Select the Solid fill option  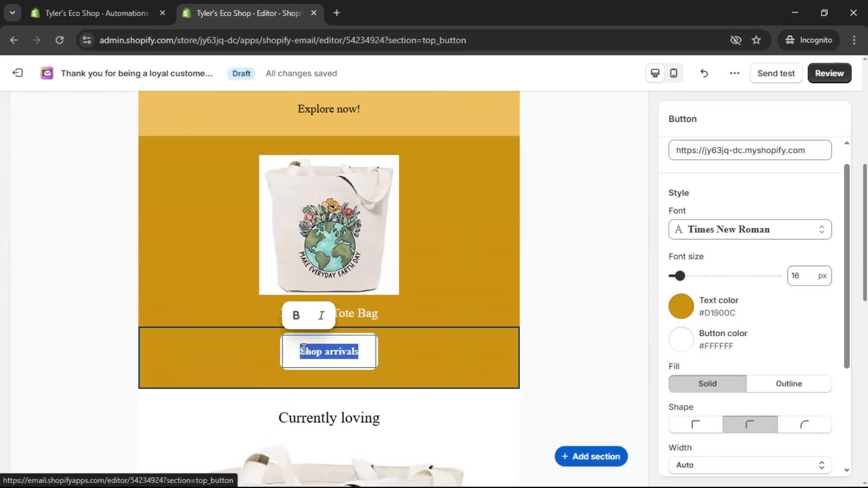click(x=707, y=384)
